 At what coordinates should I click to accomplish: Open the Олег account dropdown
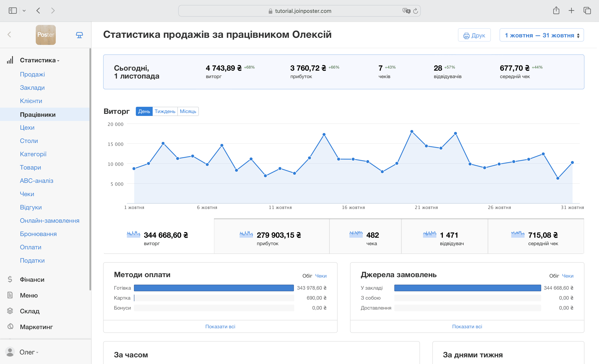(29, 352)
